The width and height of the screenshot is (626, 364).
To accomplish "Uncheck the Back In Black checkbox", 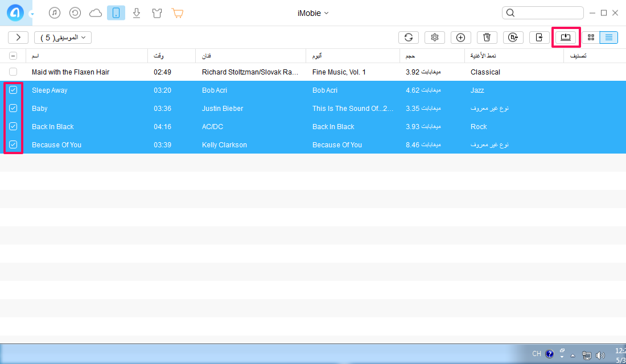I will [x=13, y=126].
